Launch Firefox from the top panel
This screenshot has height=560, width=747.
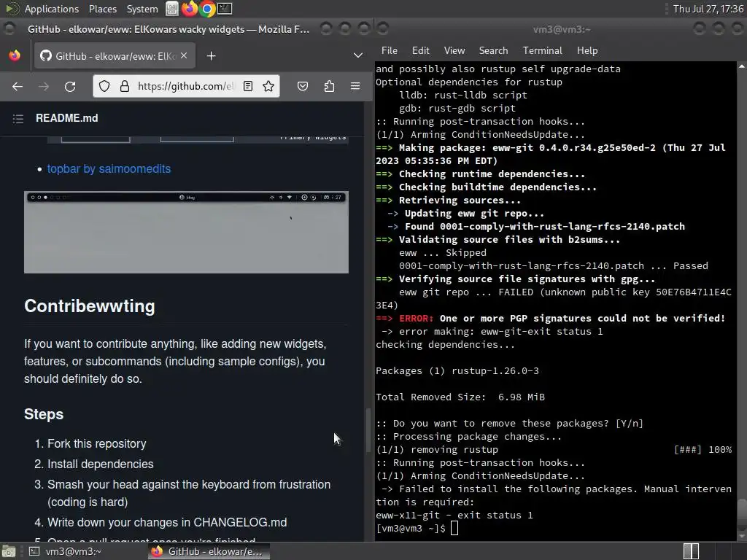pyautogui.click(x=190, y=9)
